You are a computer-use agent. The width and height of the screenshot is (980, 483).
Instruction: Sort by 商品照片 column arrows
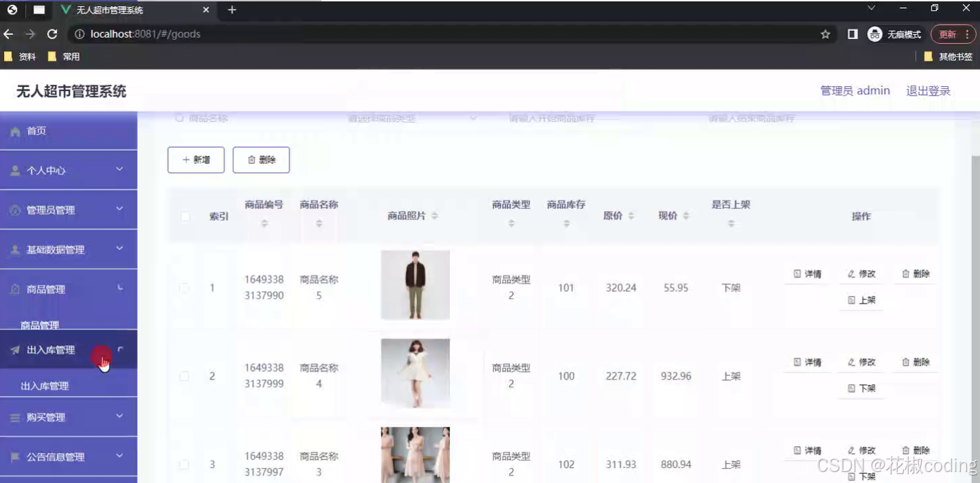[435, 216]
